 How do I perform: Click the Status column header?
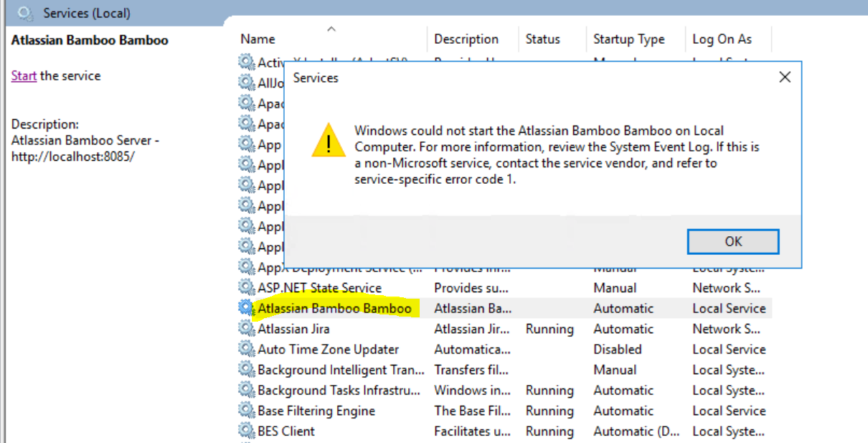click(542, 39)
